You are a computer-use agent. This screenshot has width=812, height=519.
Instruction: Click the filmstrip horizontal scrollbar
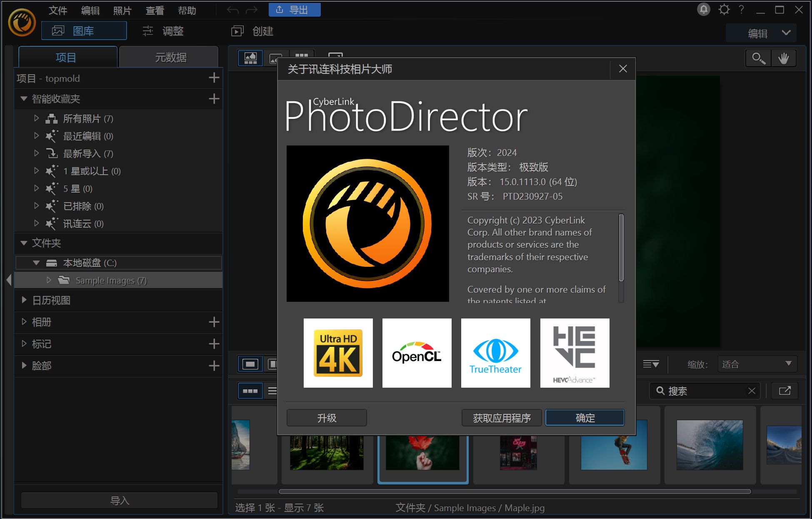(x=515, y=491)
